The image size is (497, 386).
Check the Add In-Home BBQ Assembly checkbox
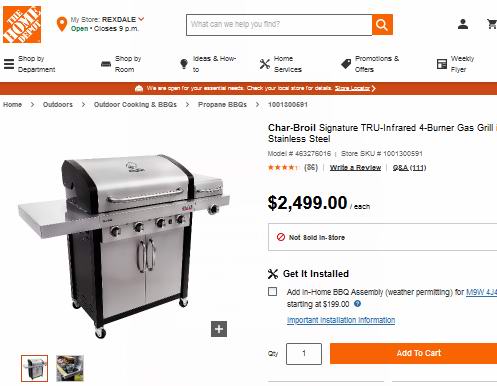[272, 292]
